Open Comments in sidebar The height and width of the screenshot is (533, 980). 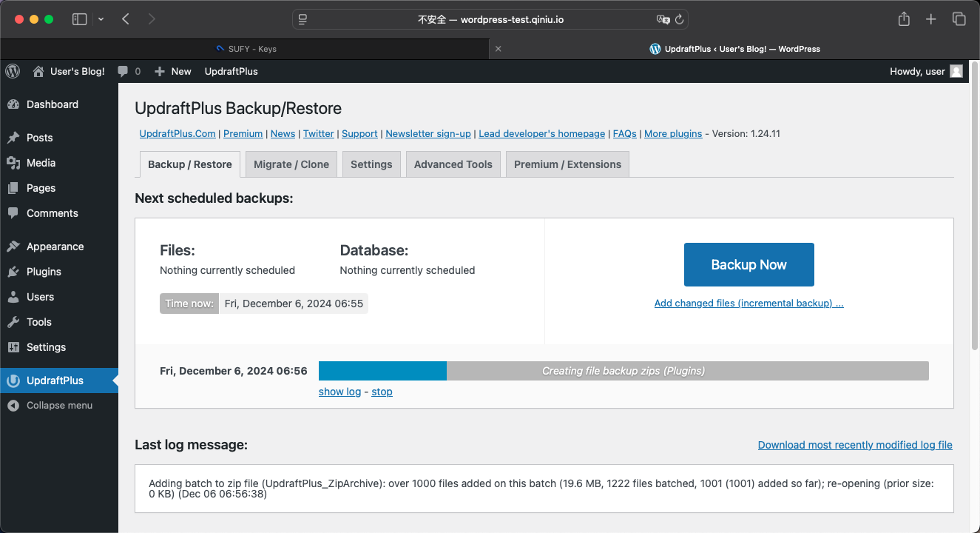(x=59, y=213)
